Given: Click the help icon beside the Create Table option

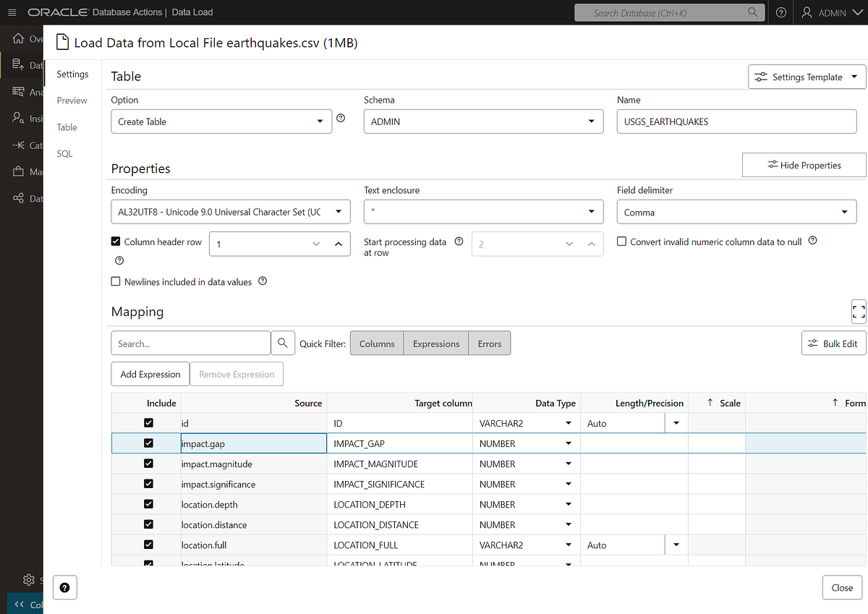Looking at the screenshot, I should (341, 118).
